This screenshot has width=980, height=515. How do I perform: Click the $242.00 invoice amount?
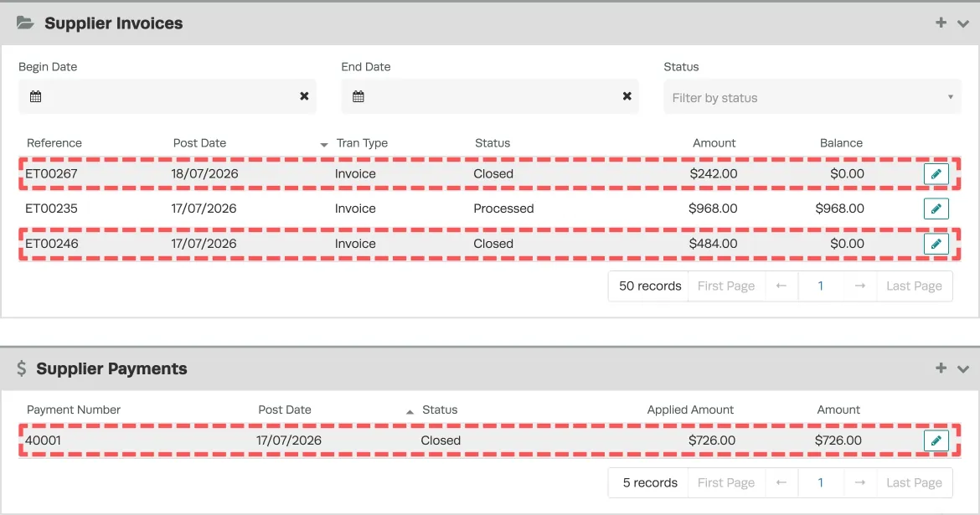tap(713, 173)
